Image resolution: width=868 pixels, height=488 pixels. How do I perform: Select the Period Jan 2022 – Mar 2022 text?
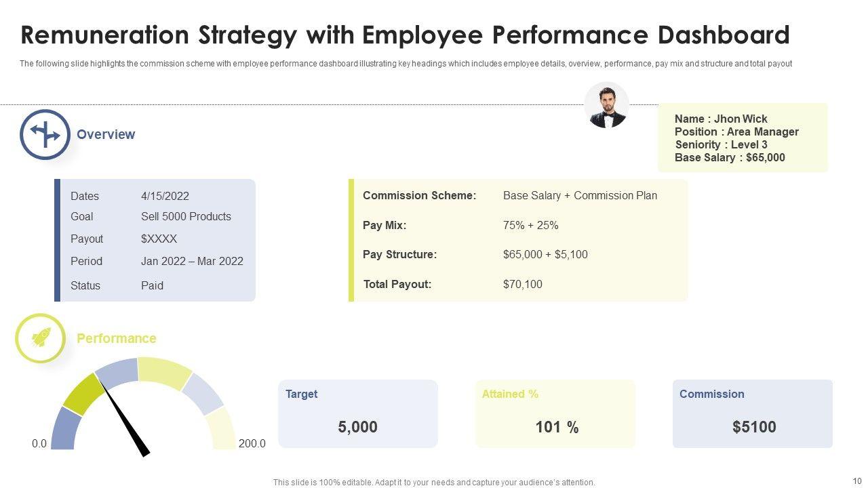(x=192, y=261)
